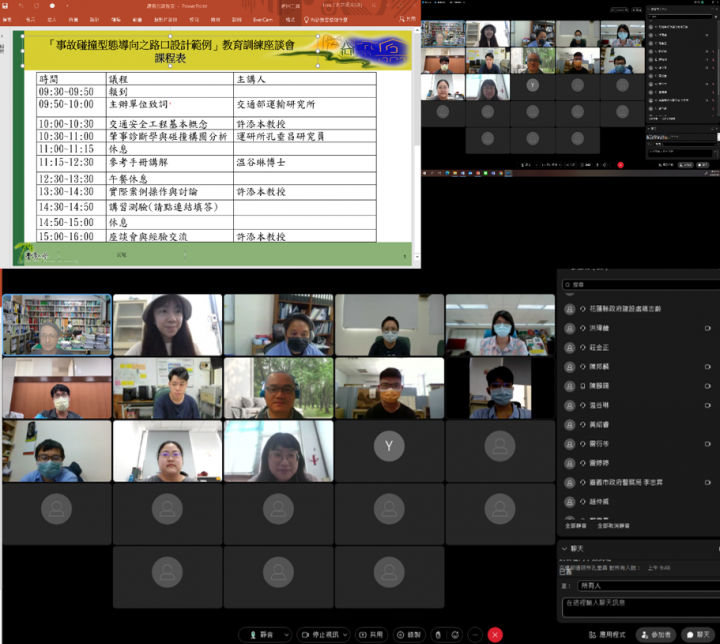
Task: Start recording with the record button
Action: coord(409,634)
